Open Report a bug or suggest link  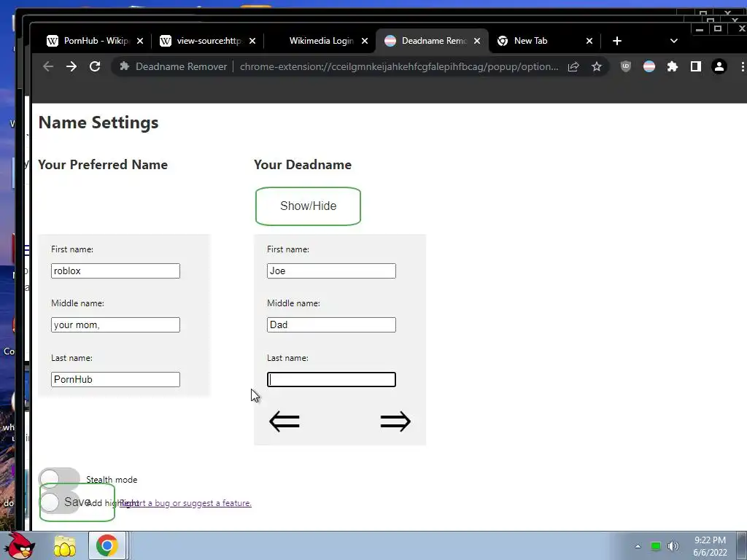(x=186, y=503)
